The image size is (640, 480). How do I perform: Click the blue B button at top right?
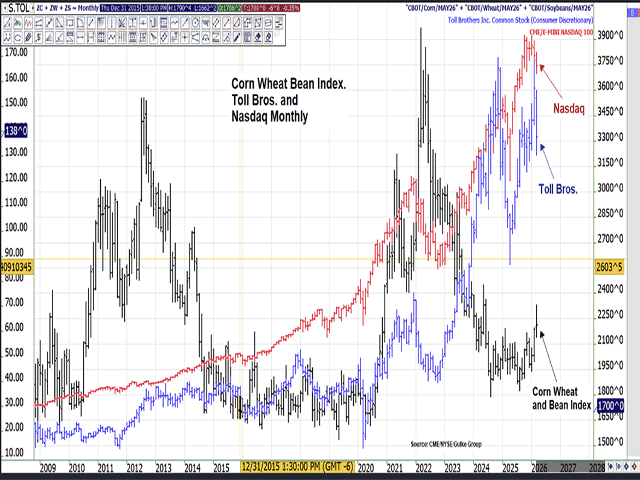pyautogui.click(x=633, y=13)
